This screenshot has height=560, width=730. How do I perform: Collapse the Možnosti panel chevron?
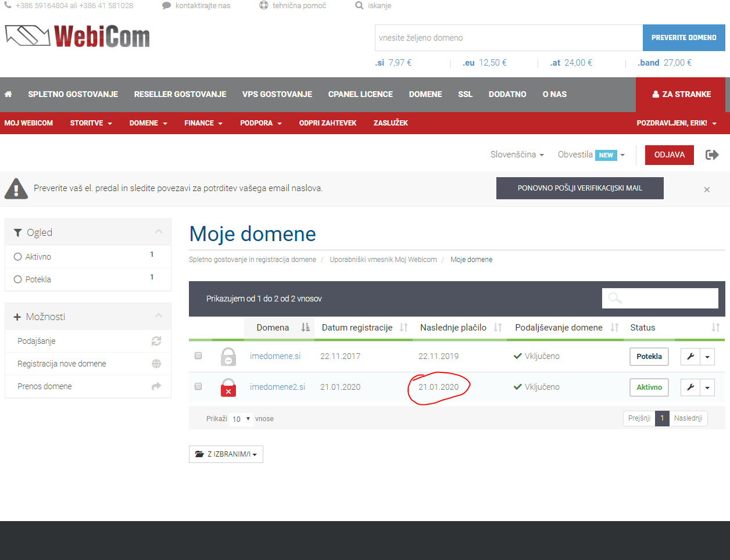(159, 316)
